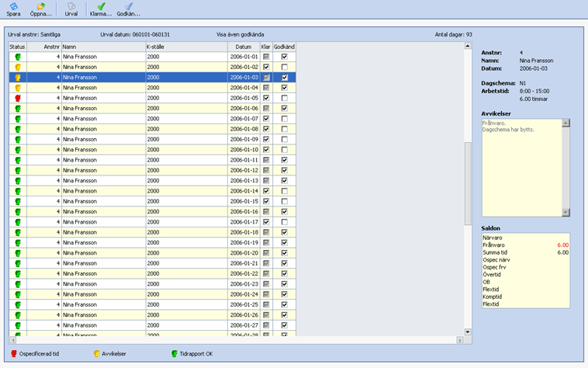Viewport: 588px width, 368px height.
Task: Click the Urval filter icon
Action: [x=71, y=6]
